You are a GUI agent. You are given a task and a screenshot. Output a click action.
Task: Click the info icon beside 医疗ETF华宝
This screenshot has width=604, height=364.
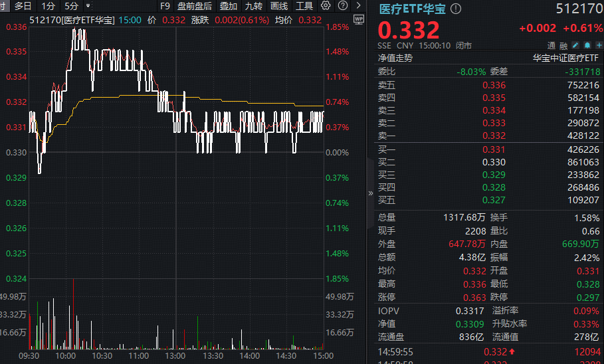click(x=455, y=9)
